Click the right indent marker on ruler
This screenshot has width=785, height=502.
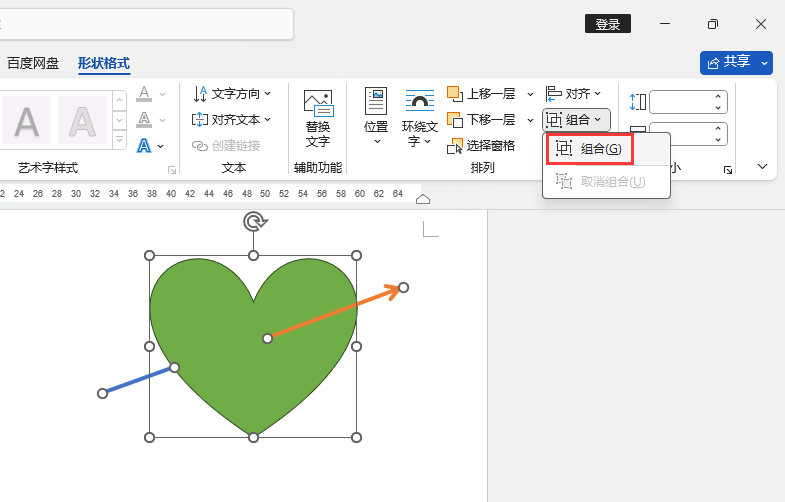point(423,199)
